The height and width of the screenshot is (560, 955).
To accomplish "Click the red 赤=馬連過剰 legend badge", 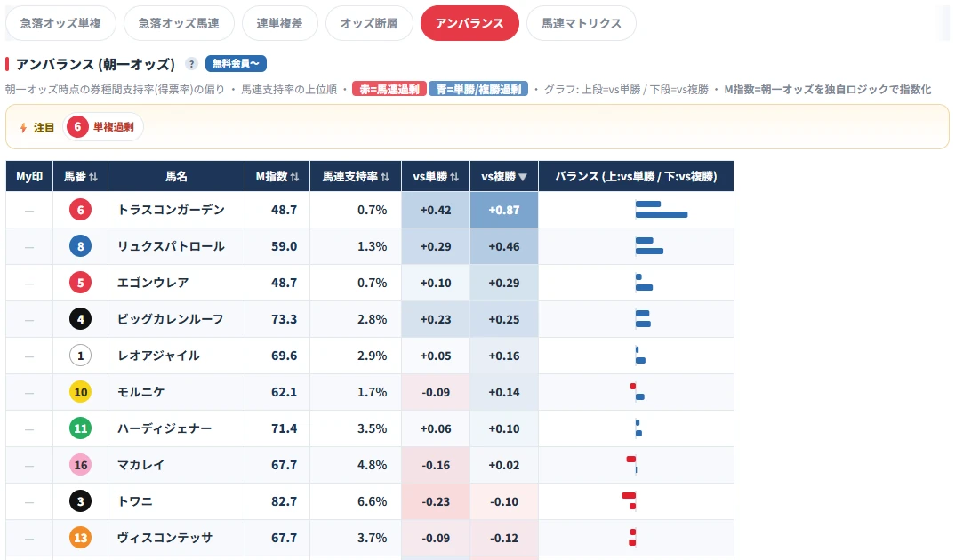I will pos(389,90).
